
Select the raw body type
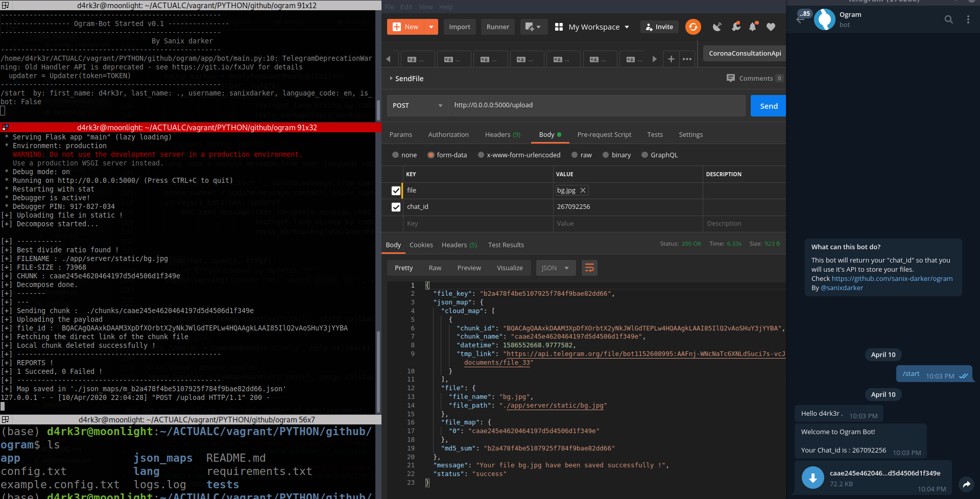tap(575, 155)
